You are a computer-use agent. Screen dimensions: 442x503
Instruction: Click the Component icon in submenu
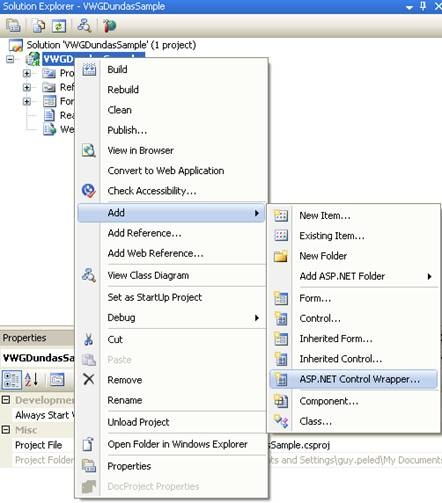tap(281, 401)
